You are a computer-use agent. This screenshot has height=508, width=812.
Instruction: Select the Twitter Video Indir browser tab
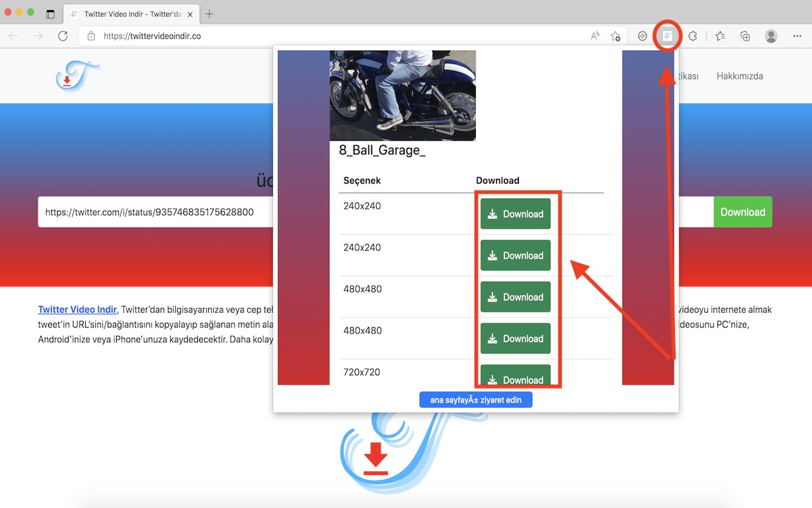(132, 14)
